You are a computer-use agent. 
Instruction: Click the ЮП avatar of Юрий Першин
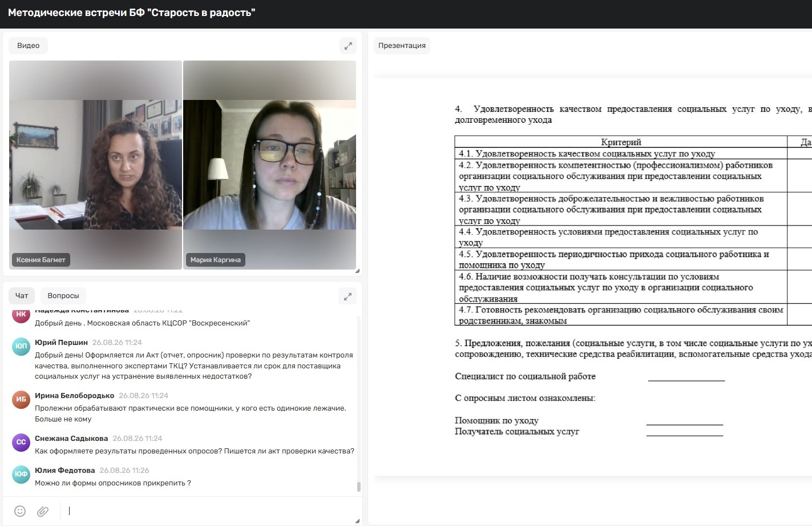click(21, 346)
